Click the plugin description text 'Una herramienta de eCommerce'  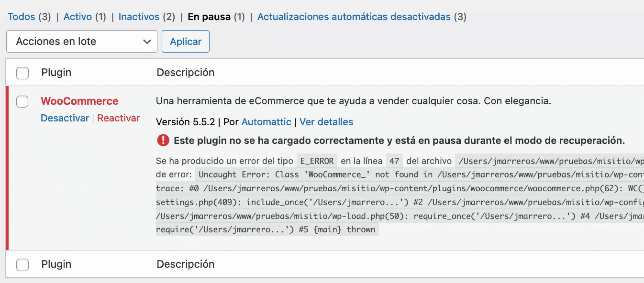coord(354,101)
